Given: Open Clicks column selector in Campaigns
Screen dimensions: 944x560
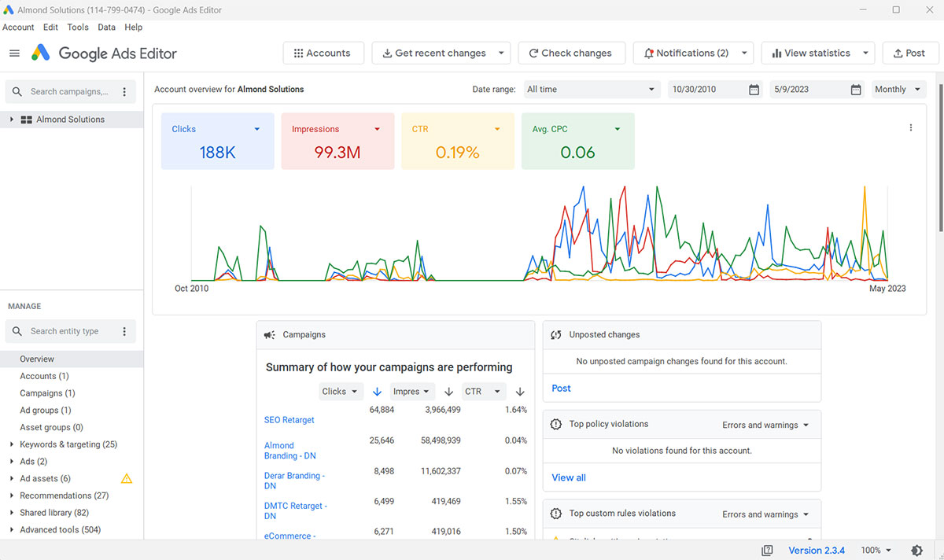Looking at the screenshot, I should [x=341, y=392].
